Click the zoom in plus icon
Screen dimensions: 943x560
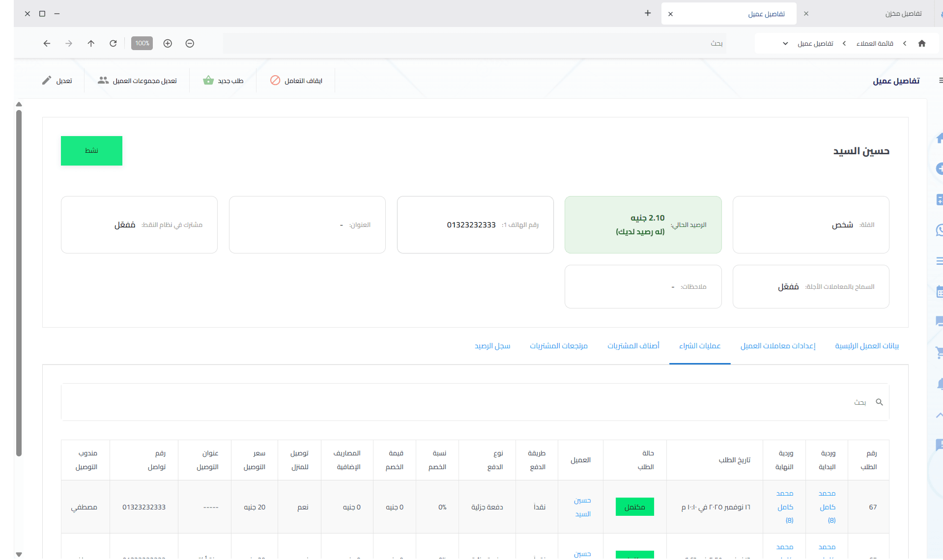tap(168, 43)
